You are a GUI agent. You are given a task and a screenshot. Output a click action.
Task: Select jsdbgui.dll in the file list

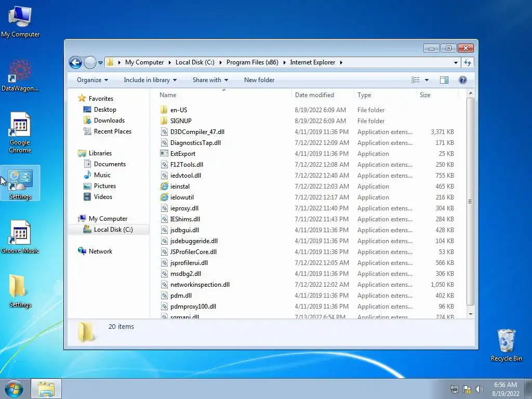(184, 230)
